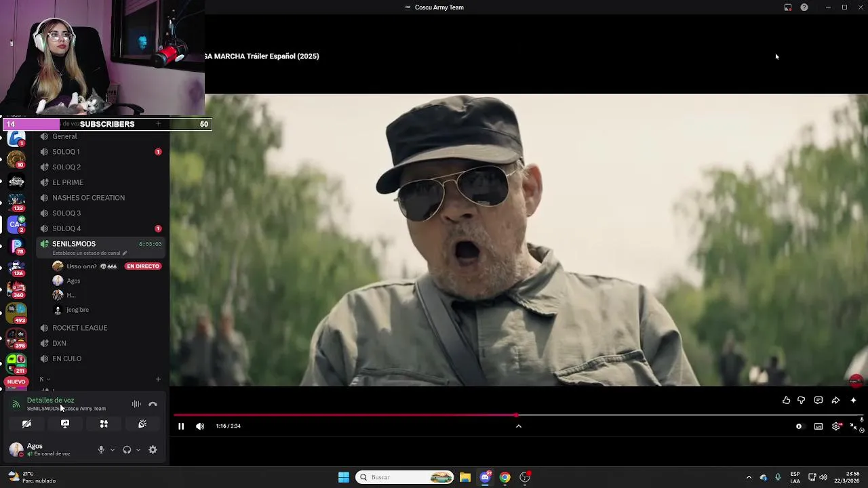The image size is (868, 488).
Task: Open server icon with 360 badge
Action: tap(17, 289)
